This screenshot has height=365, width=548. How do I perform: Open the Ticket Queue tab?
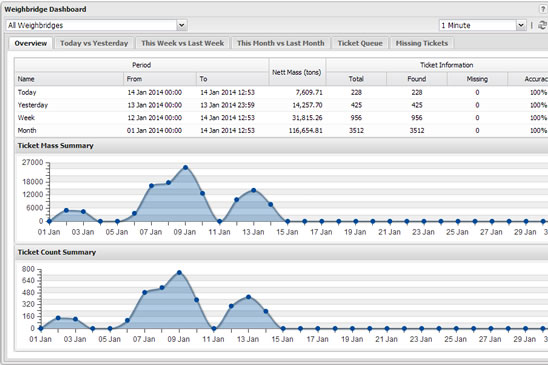point(360,43)
